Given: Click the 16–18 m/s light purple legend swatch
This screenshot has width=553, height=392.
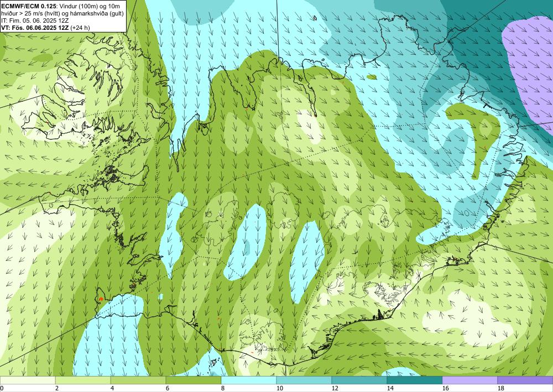Looking at the screenshot, I should pyautogui.click(x=469, y=380).
